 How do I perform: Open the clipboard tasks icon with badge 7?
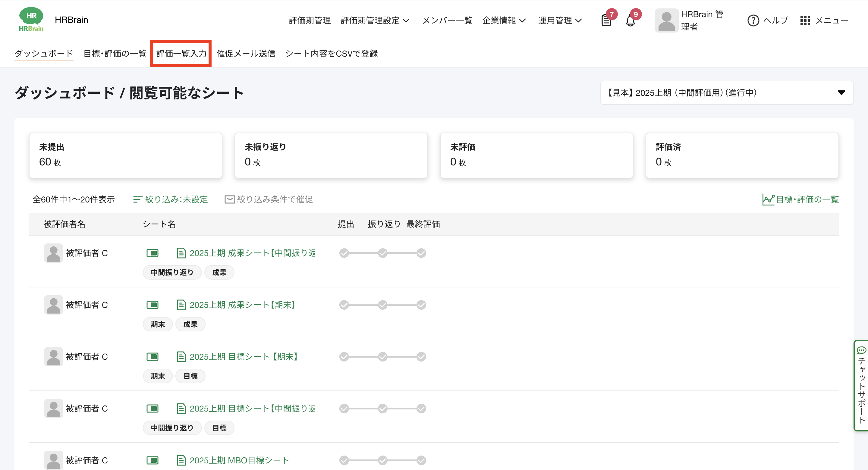tap(606, 20)
